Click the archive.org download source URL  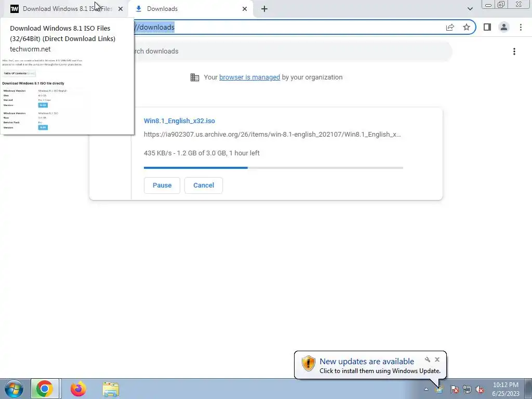pos(272,135)
